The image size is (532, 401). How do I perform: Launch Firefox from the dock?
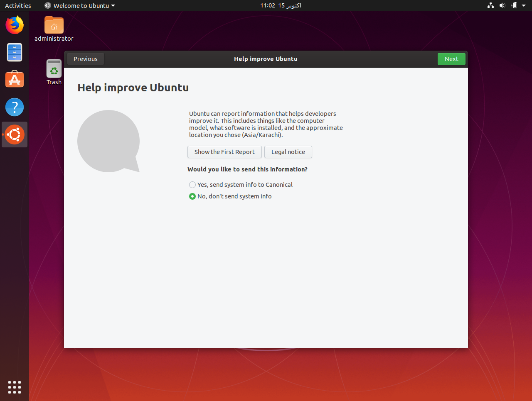tap(15, 25)
